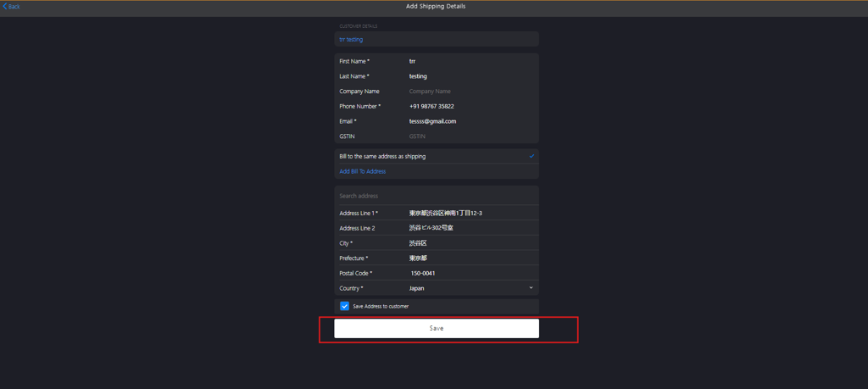This screenshot has width=868, height=389.
Task: Click the Back chevron icon
Action: (x=5, y=7)
